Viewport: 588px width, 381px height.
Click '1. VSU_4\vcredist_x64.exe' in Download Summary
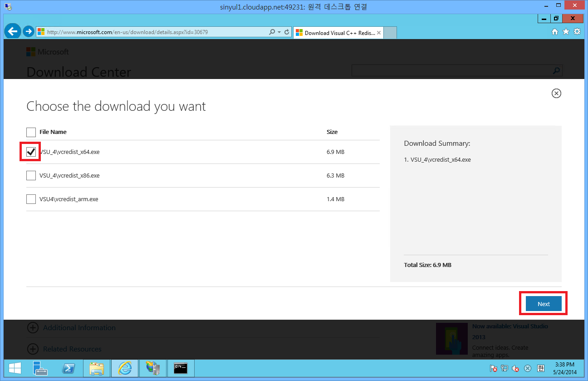coord(437,160)
